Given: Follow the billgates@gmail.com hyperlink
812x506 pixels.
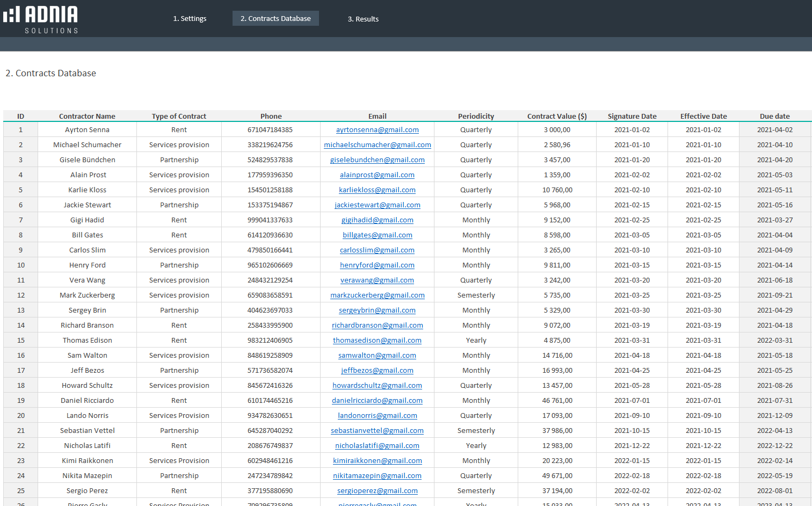Looking at the screenshot, I should [377, 235].
